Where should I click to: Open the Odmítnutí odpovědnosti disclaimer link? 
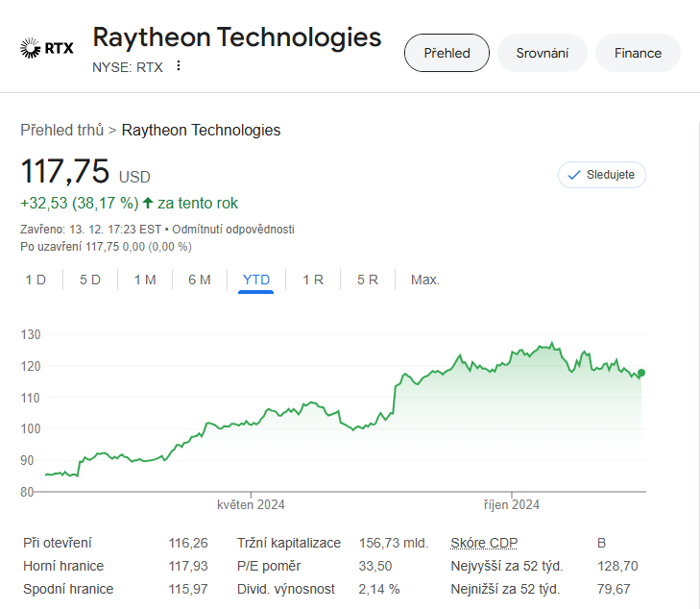pyautogui.click(x=233, y=229)
